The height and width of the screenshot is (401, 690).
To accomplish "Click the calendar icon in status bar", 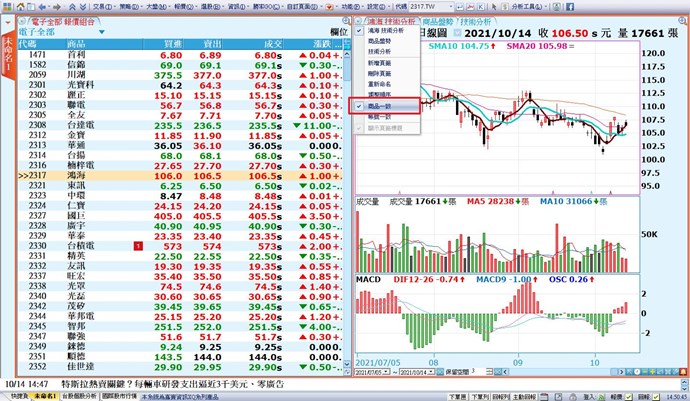I will click(544, 397).
